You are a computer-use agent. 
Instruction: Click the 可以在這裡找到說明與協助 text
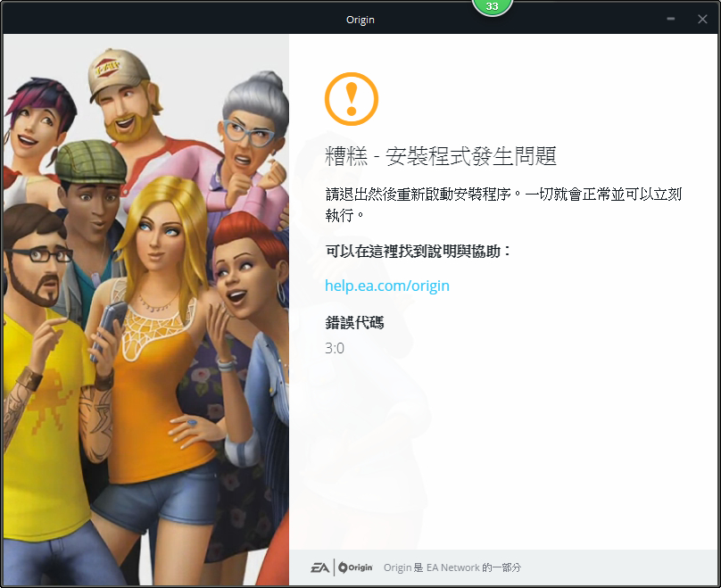[418, 252]
